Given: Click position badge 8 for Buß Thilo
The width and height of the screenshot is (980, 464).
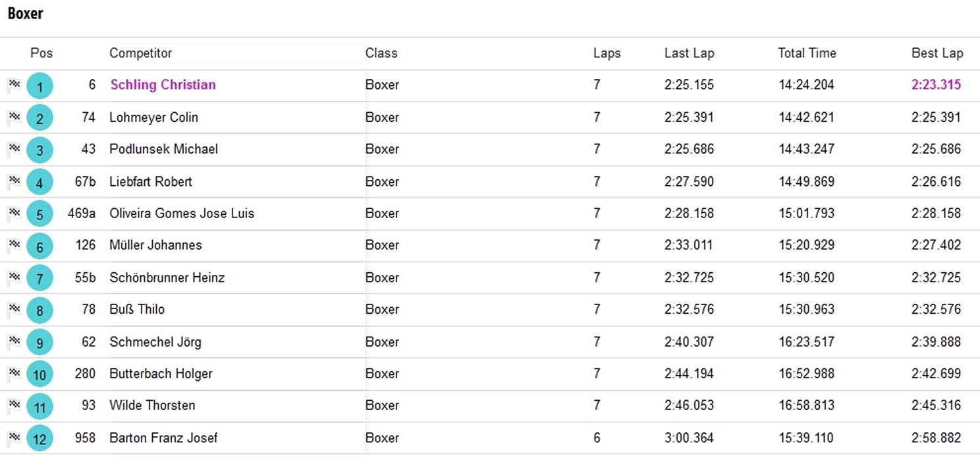Looking at the screenshot, I should pos(40,310).
